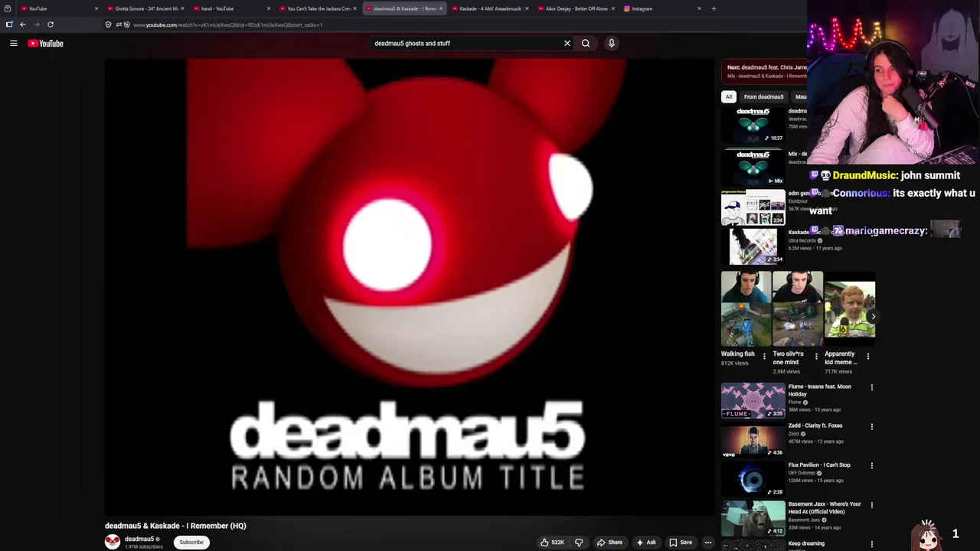Open the Apparently kid meme short
The image size is (980, 551).
click(x=850, y=309)
